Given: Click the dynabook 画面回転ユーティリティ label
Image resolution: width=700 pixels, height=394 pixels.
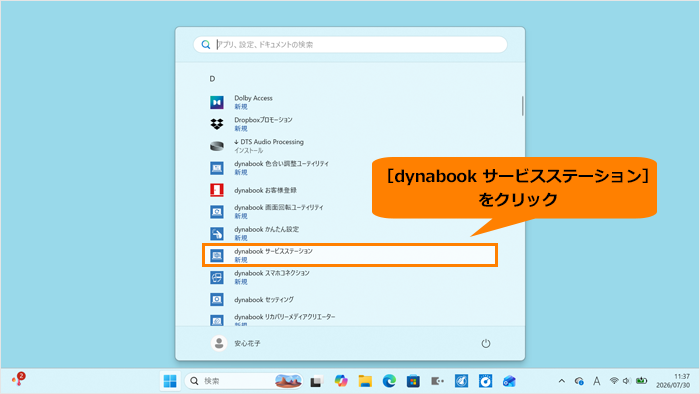Looking at the screenshot, I should pos(279,207).
